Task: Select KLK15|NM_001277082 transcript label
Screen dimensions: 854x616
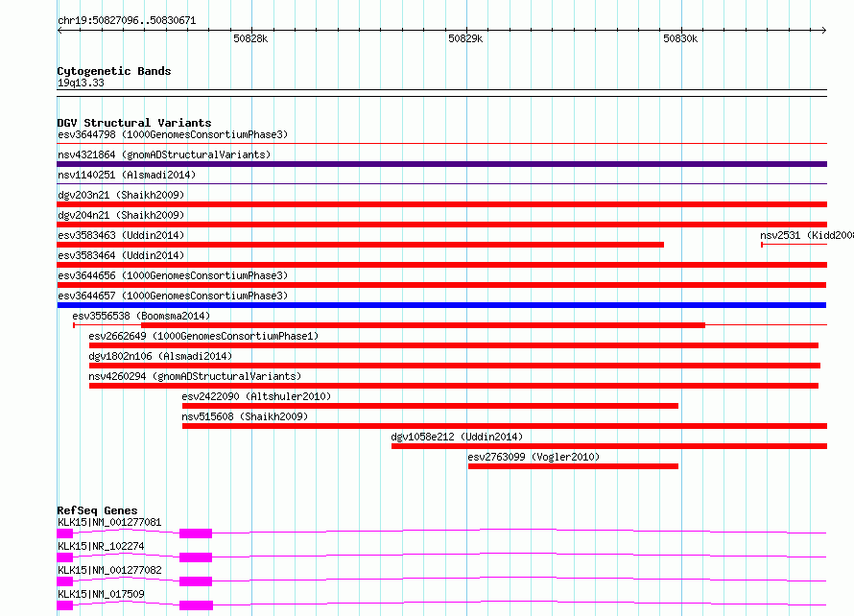Action: point(109,570)
